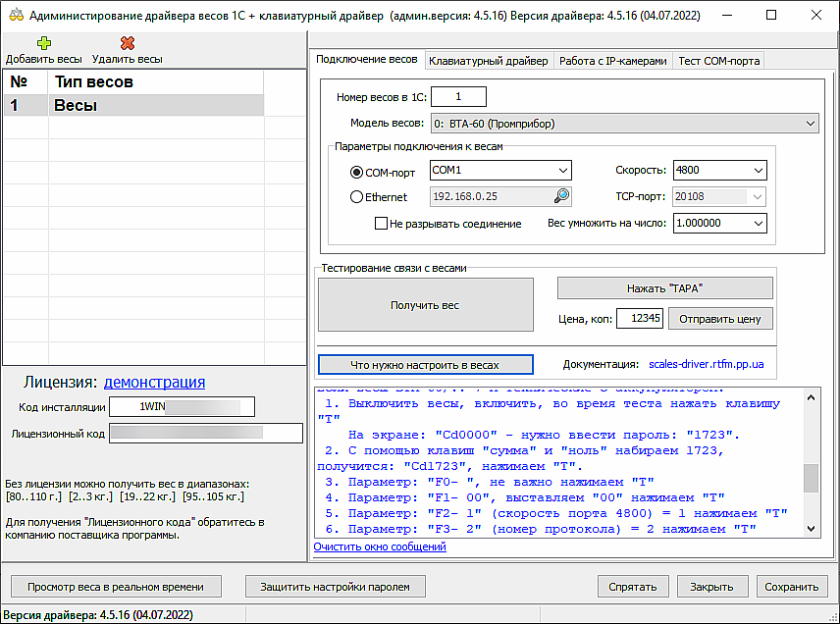Switch to Подключение весов tab

(367, 60)
